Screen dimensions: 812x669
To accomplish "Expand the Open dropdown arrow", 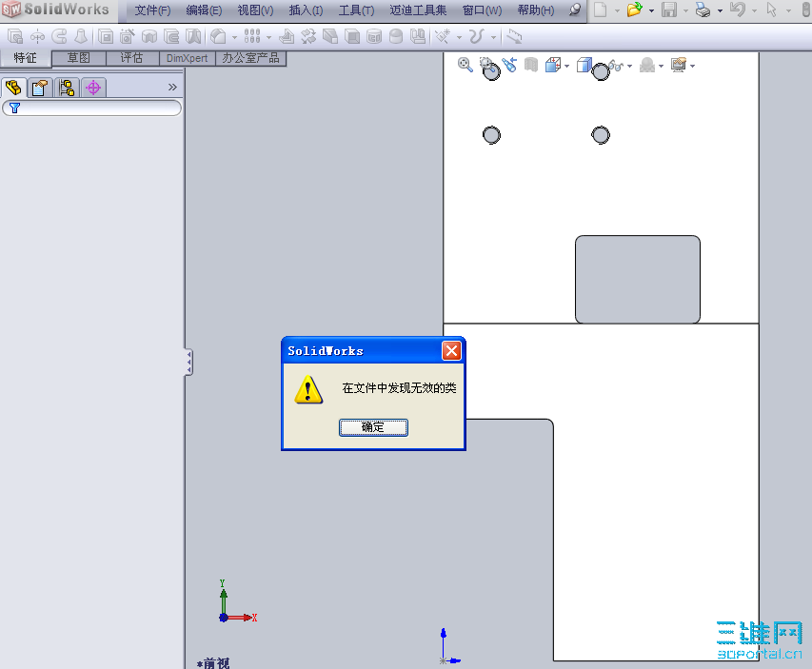I will (x=651, y=10).
